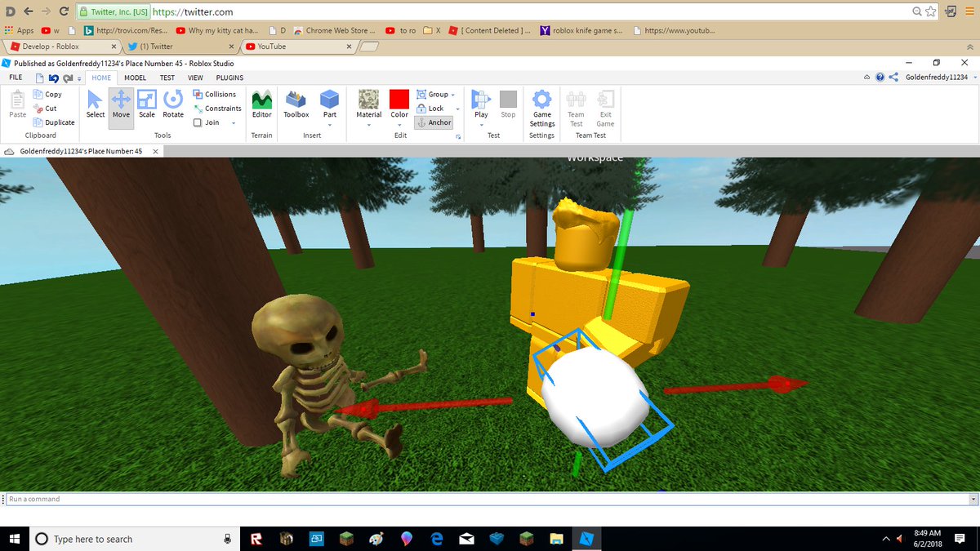Screen dimensions: 980x551
Task: Open the Toolbox panel
Action: tap(296, 104)
